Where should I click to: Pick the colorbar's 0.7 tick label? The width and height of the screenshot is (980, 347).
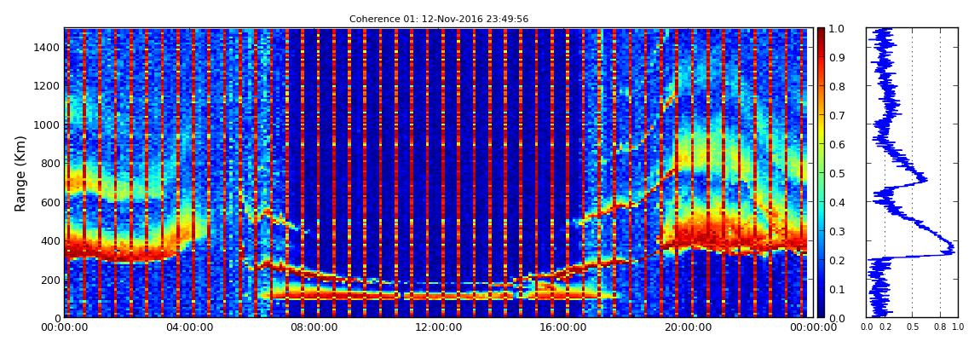[838, 116]
